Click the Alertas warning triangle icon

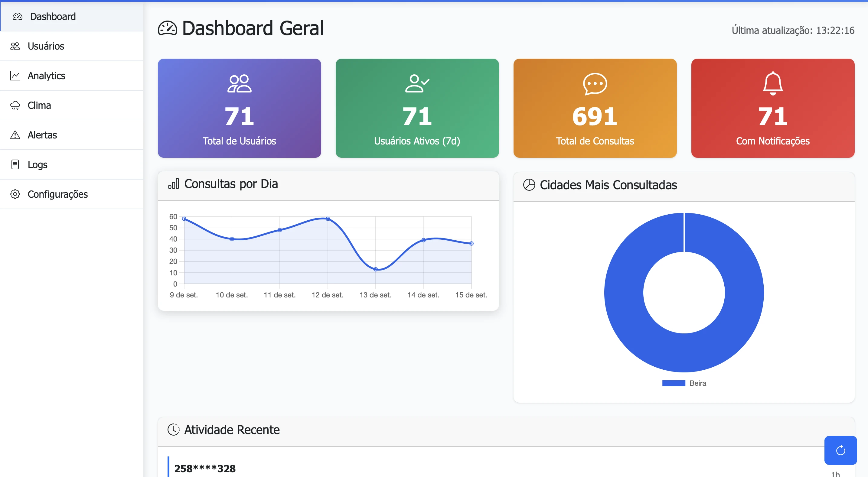point(15,135)
